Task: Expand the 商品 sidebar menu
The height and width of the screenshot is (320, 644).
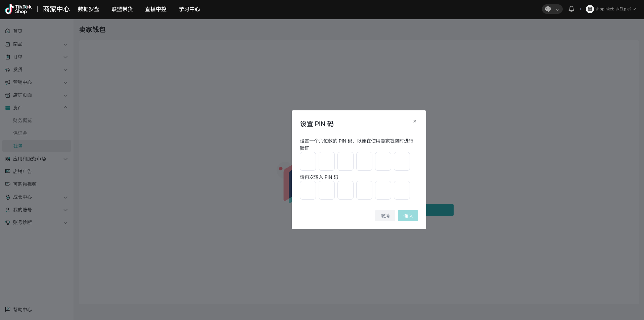Action: point(65,44)
